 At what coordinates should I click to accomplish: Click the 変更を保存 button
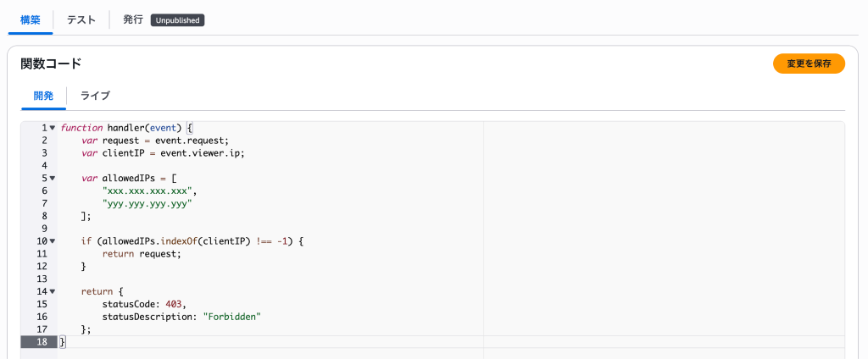tap(809, 64)
